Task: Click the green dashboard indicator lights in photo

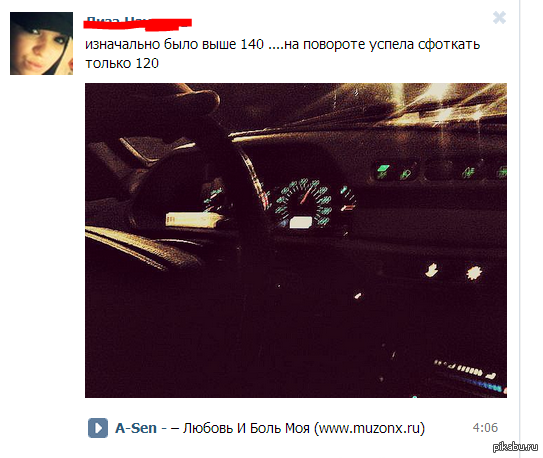Action: [x=440, y=171]
